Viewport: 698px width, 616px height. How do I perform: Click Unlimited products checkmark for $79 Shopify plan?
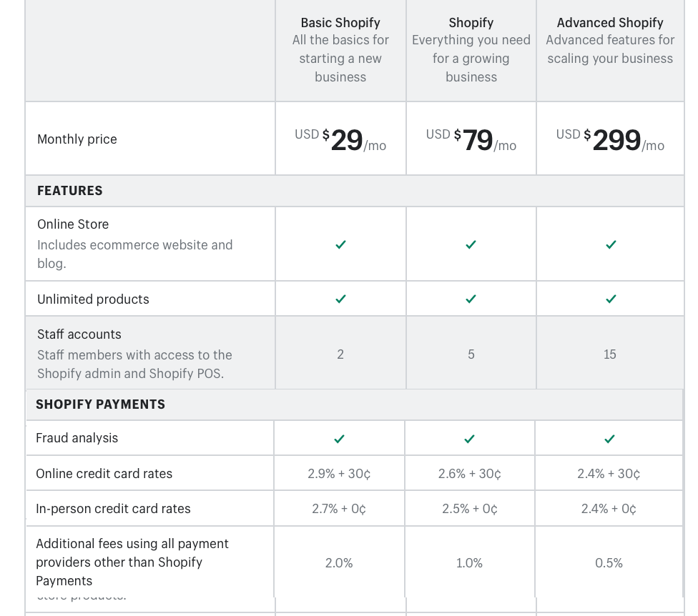(471, 299)
